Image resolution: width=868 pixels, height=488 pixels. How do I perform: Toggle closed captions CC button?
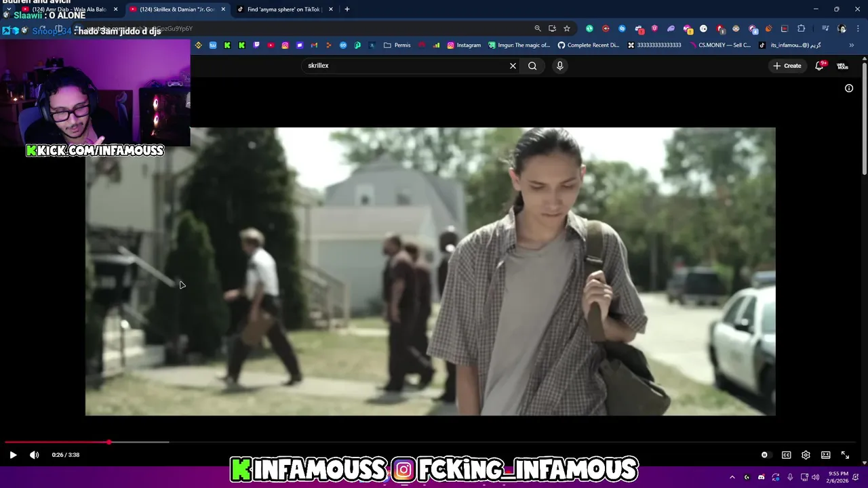[x=787, y=455]
